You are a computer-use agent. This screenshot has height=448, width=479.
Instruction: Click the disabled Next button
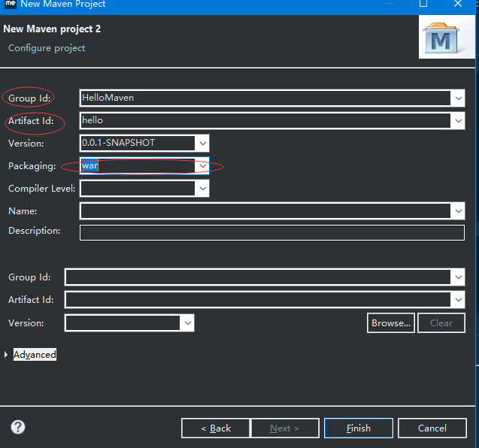(x=285, y=428)
